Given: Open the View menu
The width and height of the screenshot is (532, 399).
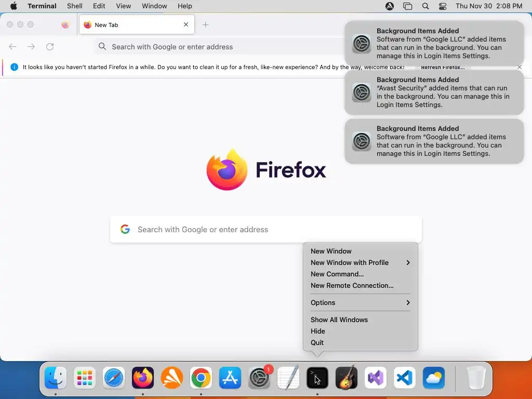Looking at the screenshot, I should click(x=124, y=6).
